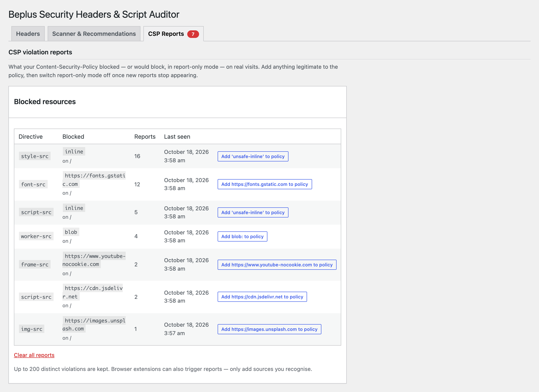Add https://www.youtube-nocookie.com to policy
This screenshot has height=392, width=539.
[x=277, y=265]
